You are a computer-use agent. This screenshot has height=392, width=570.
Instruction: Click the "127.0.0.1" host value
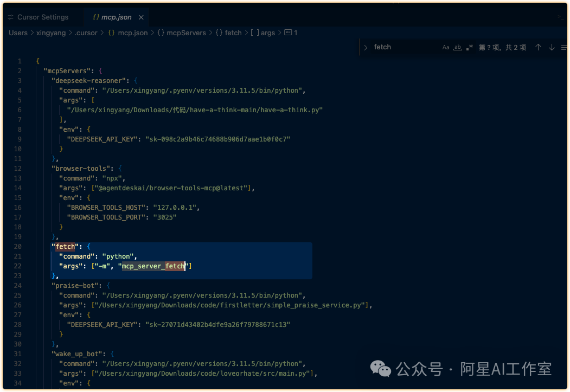click(x=175, y=208)
